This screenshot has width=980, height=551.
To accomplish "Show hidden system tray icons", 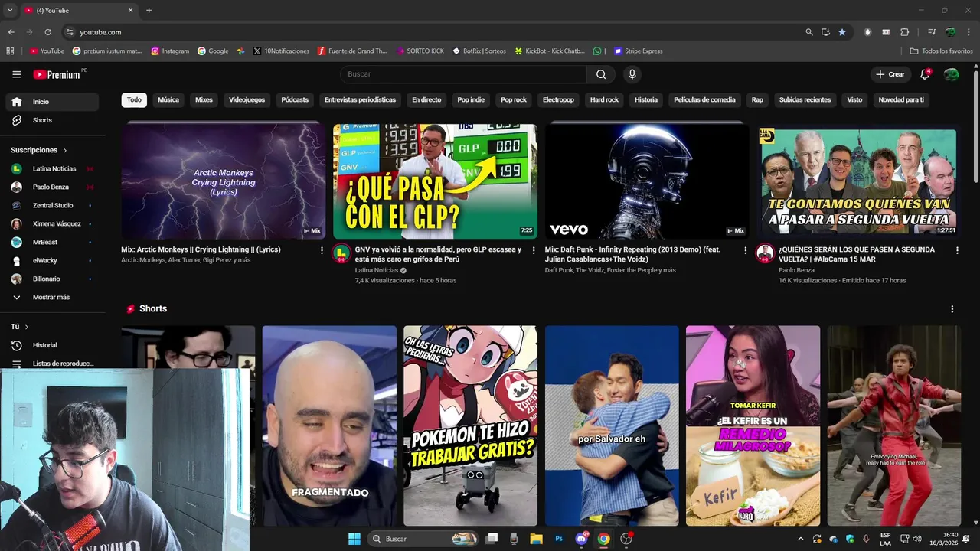I will tap(801, 539).
